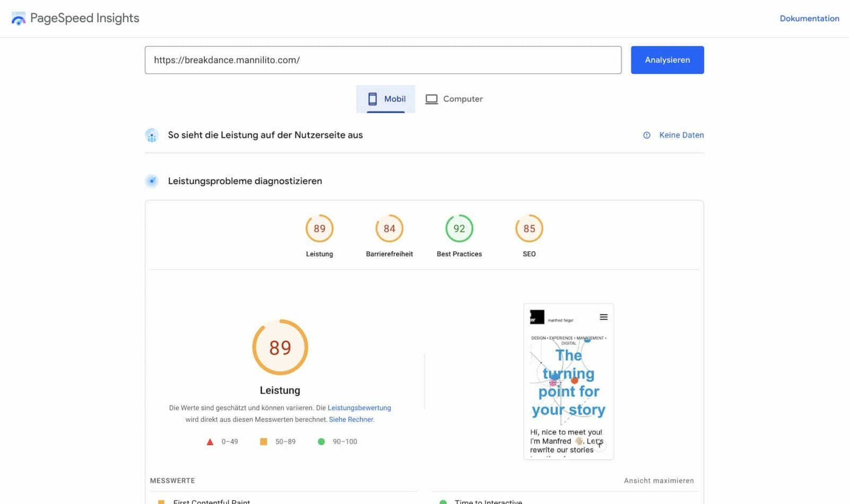Click the MESSWERTE heading text

click(x=172, y=481)
